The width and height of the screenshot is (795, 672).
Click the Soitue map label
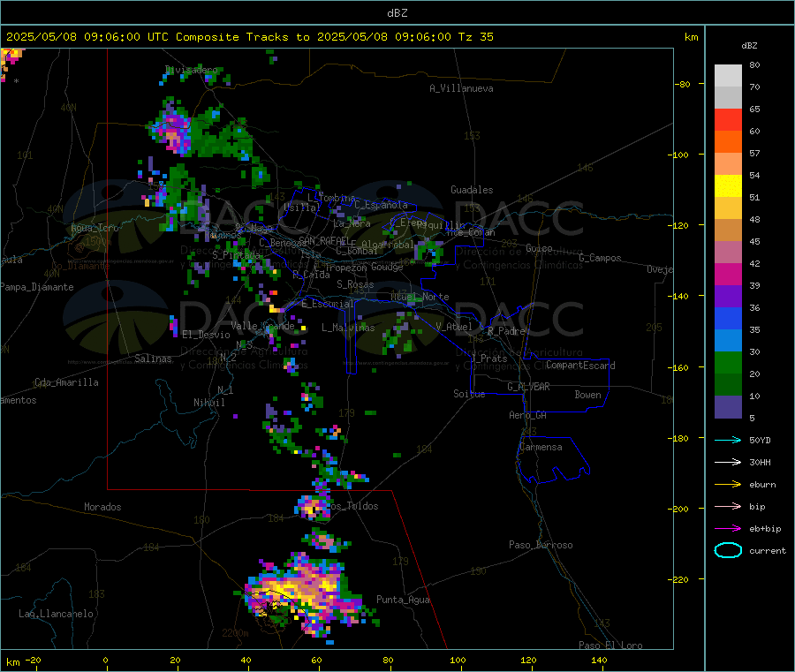(469, 394)
